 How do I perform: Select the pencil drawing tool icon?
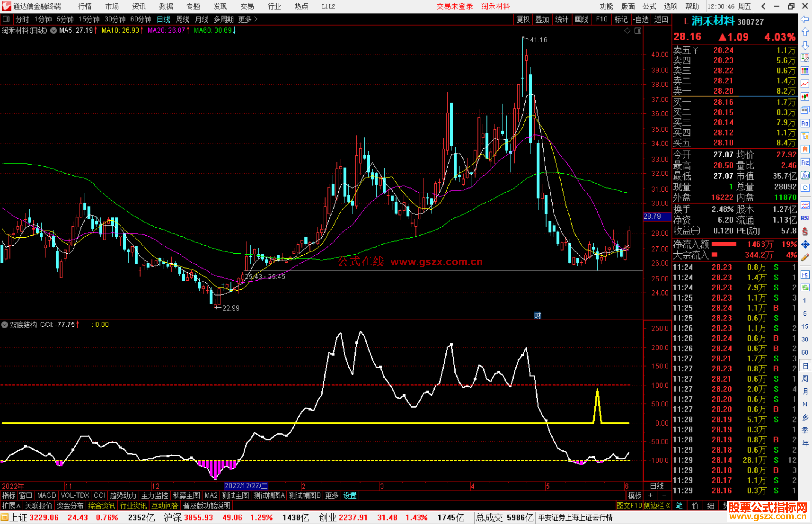[x=805, y=258]
